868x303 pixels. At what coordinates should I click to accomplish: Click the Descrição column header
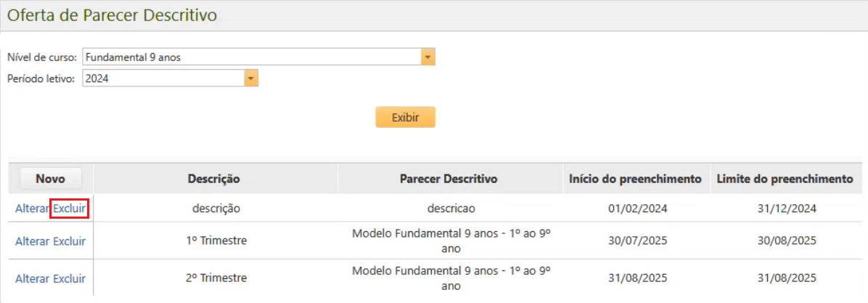click(214, 178)
